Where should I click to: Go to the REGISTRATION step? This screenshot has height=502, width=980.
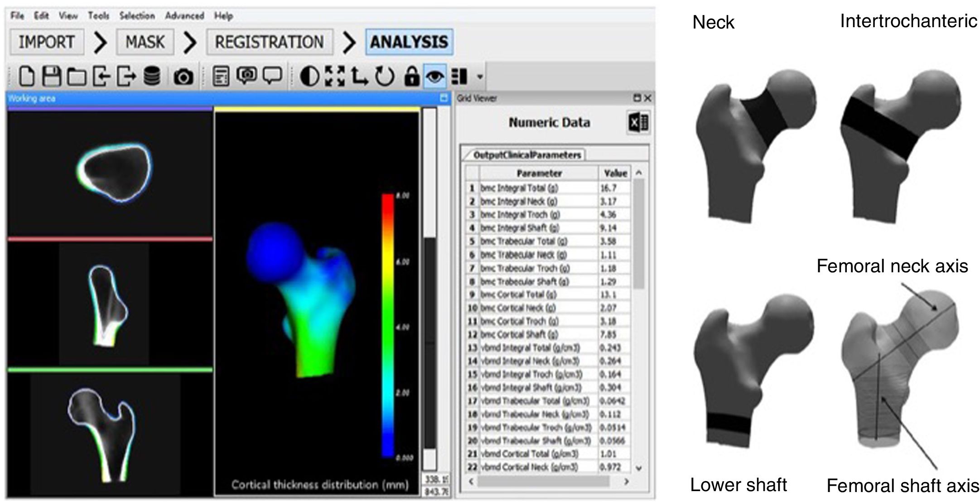tap(269, 42)
